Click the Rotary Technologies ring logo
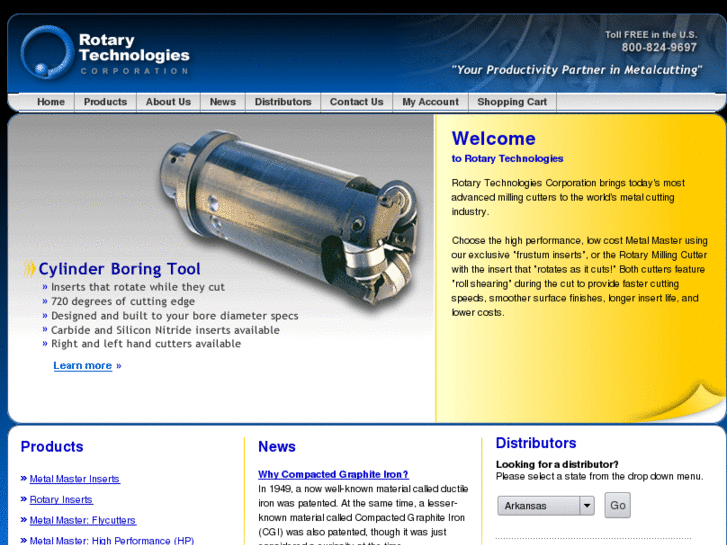727x545 pixels. 47,52
